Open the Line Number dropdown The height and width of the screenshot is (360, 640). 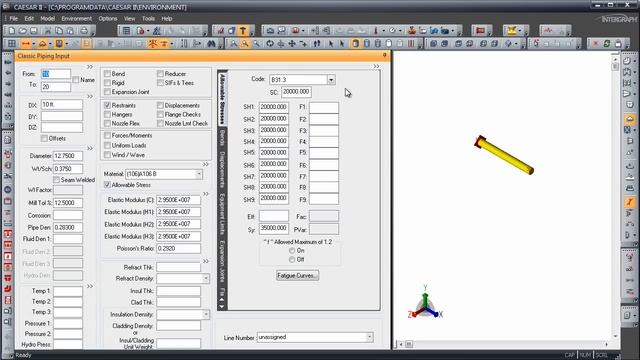click(x=369, y=337)
